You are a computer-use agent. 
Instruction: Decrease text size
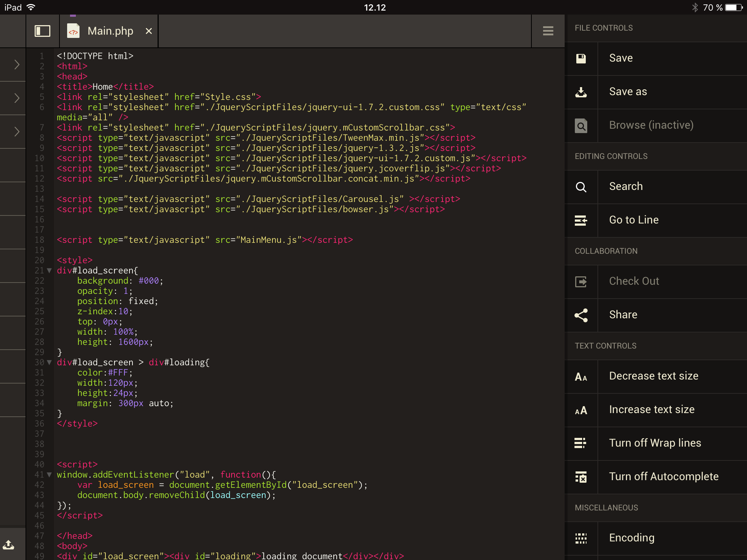(x=653, y=376)
